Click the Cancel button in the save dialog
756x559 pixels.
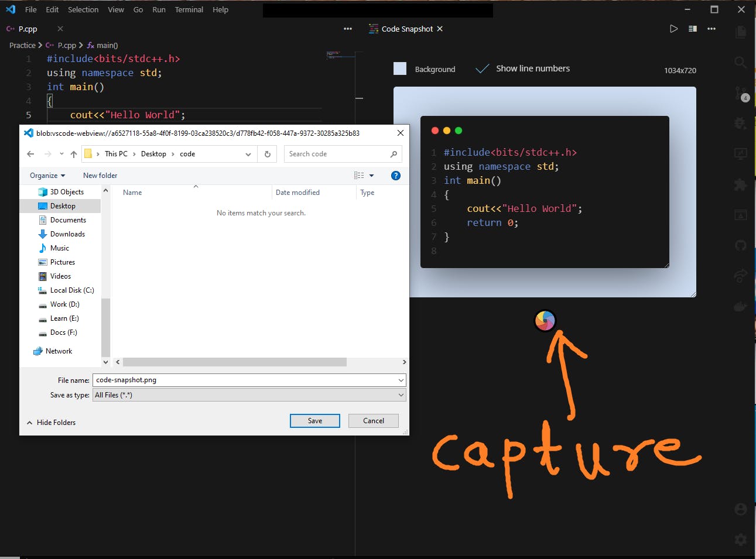click(374, 421)
